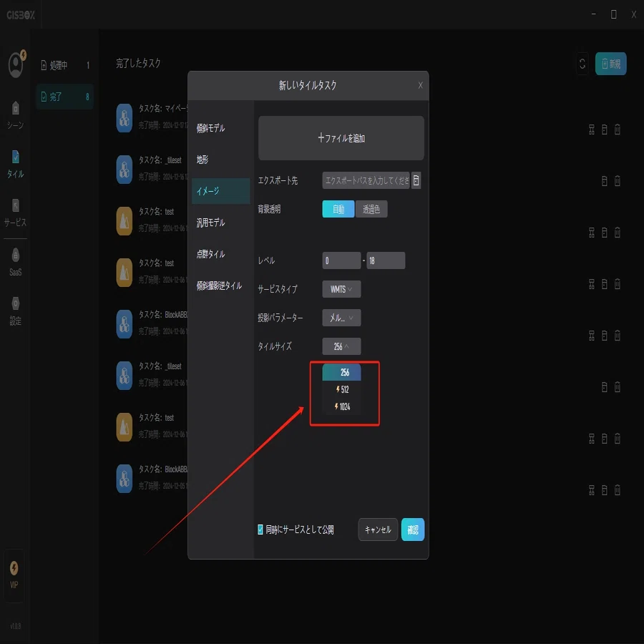644x644 pixels.
Task: Toggle 同時にサービスとして公開 checkbox
Action: (x=260, y=530)
